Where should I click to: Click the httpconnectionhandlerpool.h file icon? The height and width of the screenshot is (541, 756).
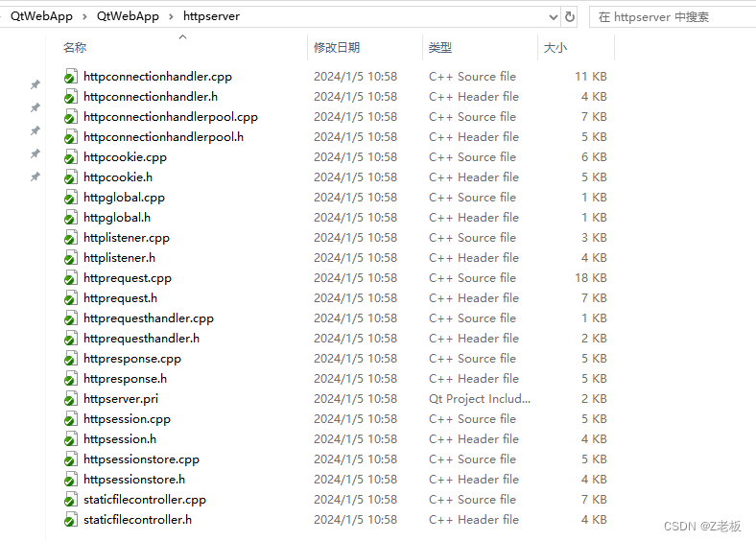(71, 137)
